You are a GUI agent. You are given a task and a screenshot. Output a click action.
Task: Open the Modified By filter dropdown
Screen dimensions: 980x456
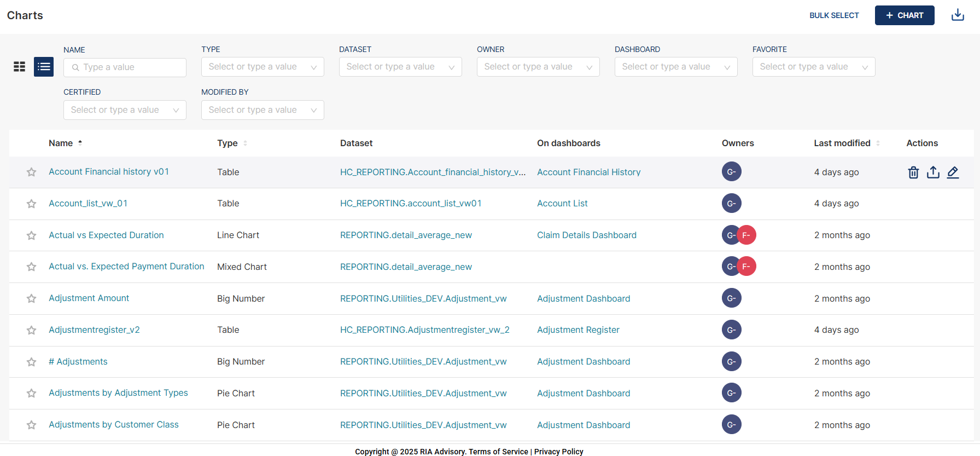262,110
